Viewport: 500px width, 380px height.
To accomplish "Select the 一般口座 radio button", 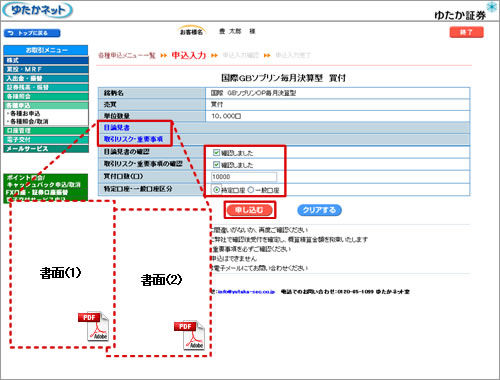I will click(x=251, y=190).
